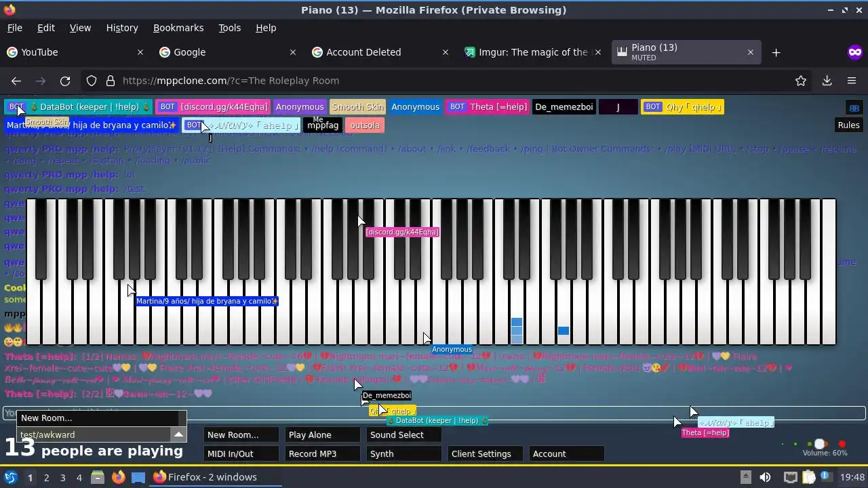Open Sound Select
The height and width of the screenshot is (488, 868).
(403, 435)
